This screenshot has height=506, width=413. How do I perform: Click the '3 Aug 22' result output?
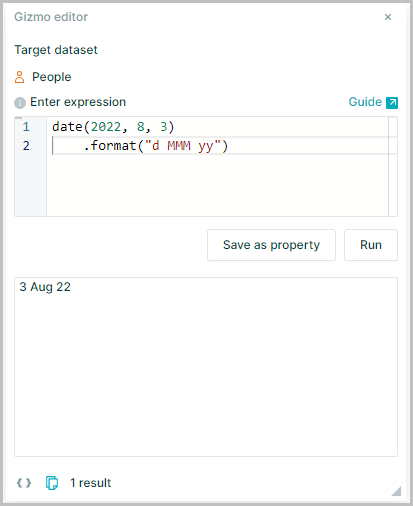(x=45, y=287)
